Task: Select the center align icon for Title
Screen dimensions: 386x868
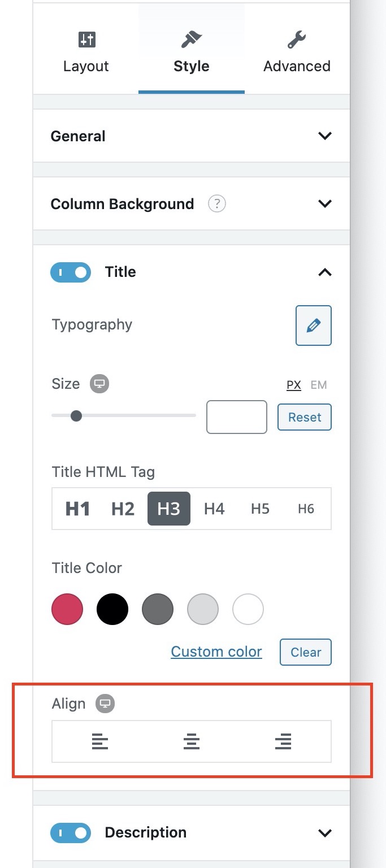Action: (191, 741)
